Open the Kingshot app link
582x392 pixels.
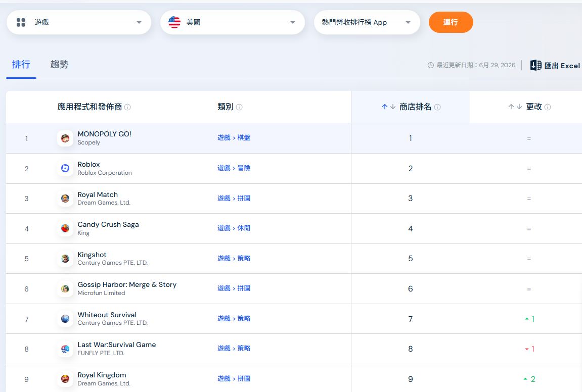click(x=92, y=255)
